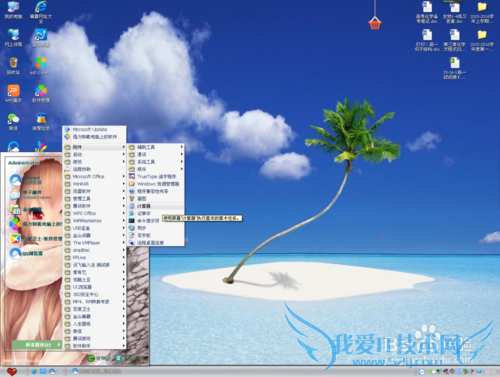This screenshot has width=500, height=377.
Task: Open the Internet Explorer desktop shortcut
Action: [x=41, y=11]
